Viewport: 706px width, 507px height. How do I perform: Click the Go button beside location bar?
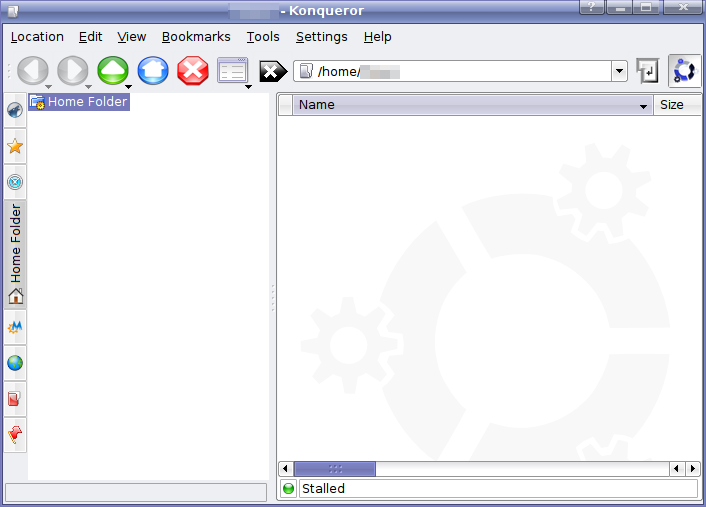(648, 71)
